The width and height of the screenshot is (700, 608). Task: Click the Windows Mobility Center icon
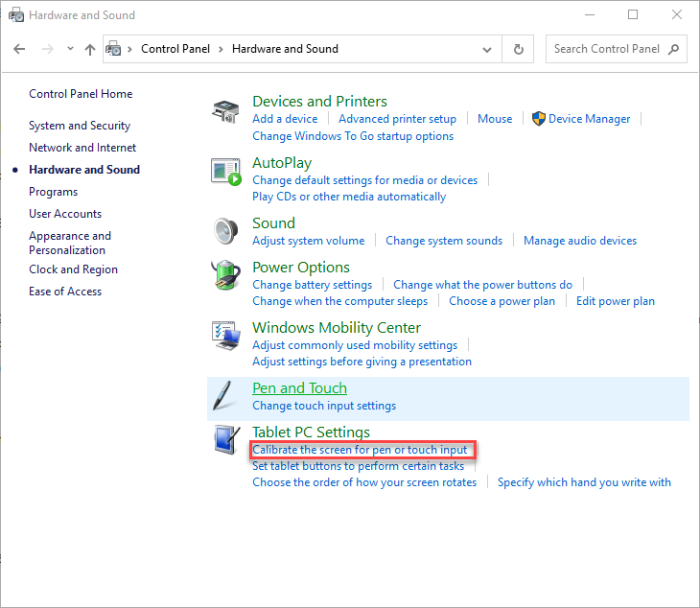(226, 336)
